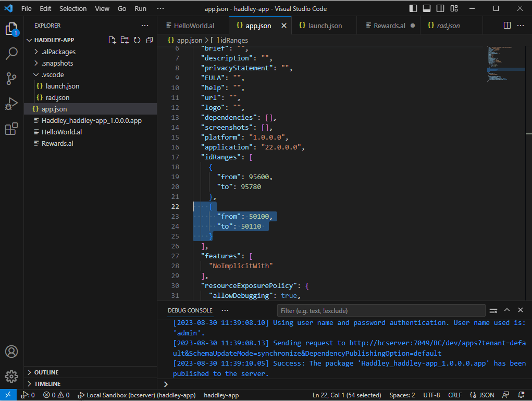Open the Extensions view
Image resolution: width=532 pixels, height=401 pixels.
pyautogui.click(x=11, y=129)
